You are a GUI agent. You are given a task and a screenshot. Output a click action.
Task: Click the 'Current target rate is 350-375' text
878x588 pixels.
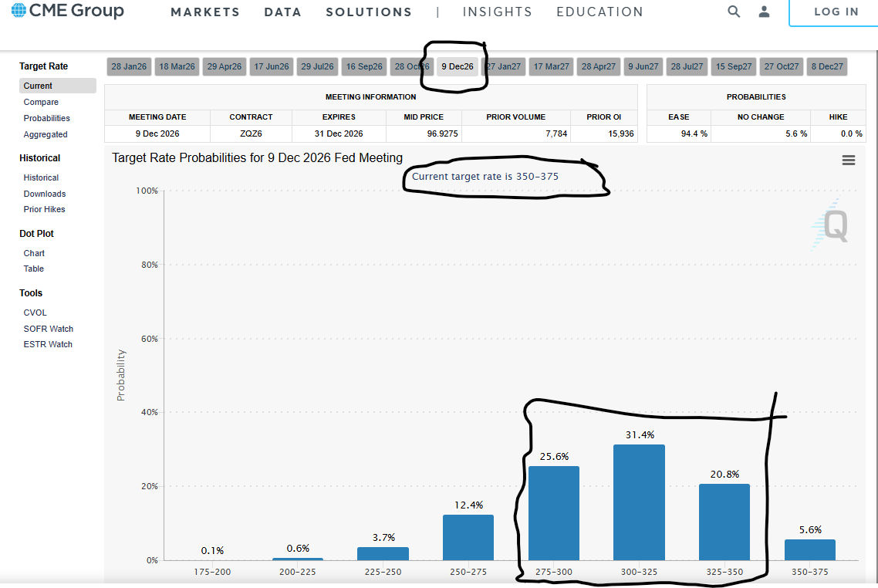485,177
